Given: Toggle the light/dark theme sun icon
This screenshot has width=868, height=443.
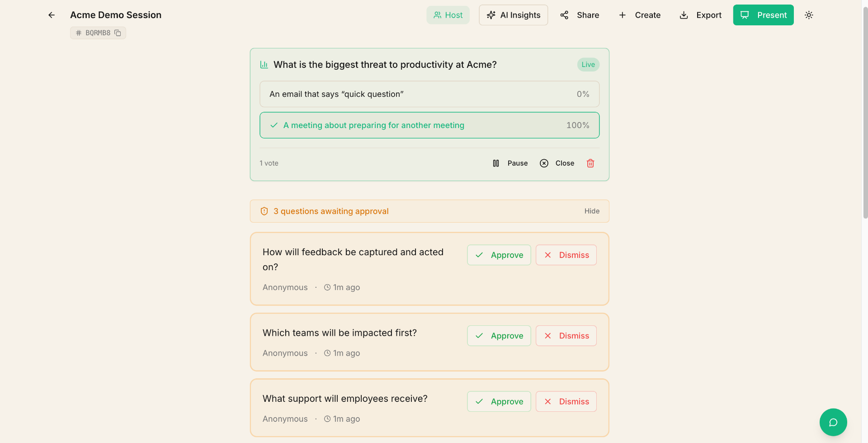Looking at the screenshot, I should coord(809,15).
